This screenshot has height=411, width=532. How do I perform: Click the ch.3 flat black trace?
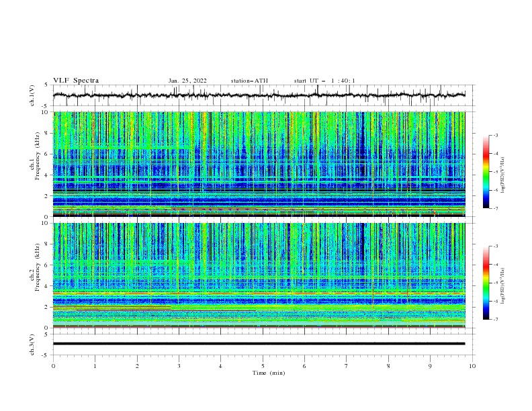click(x=259, y=344)
